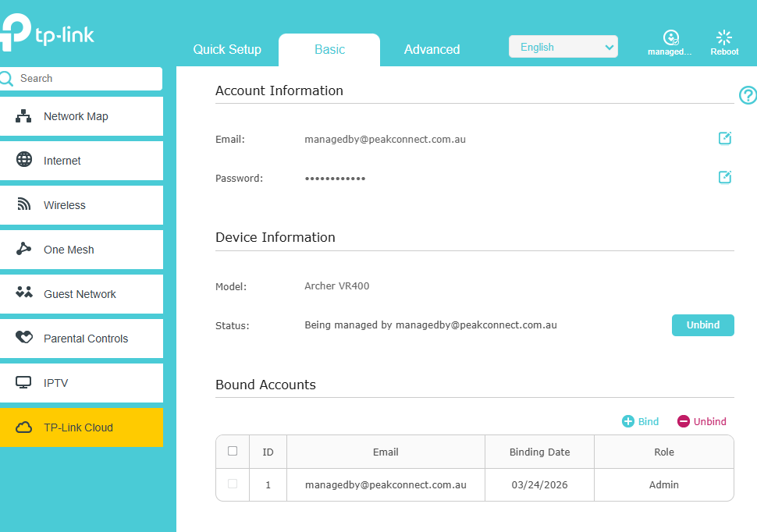This screenshot has width=757, height=532.
Task: Edit the password with the pencil icon
Action: tap(725, 177)
